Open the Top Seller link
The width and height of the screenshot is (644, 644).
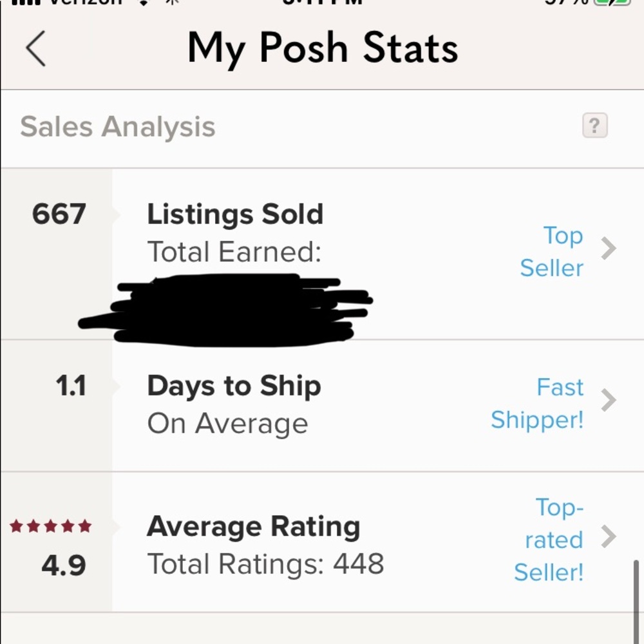552,251
